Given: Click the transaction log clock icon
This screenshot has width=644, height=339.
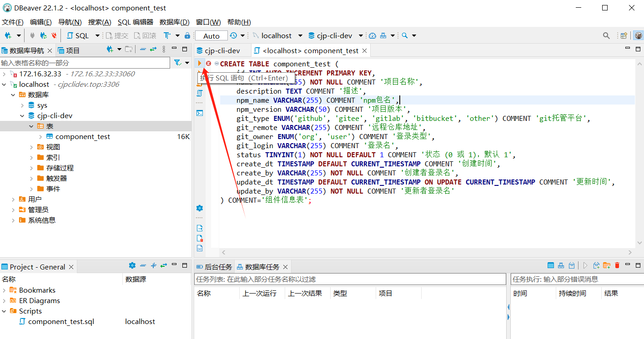Looking at the screenshot, I should [233, 35].
